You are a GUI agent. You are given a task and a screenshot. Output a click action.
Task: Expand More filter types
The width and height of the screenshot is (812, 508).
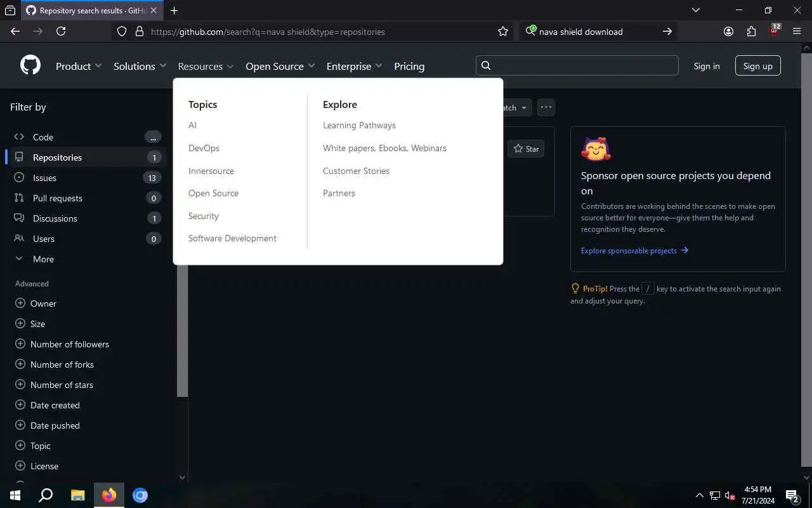[x=86, y=259]
